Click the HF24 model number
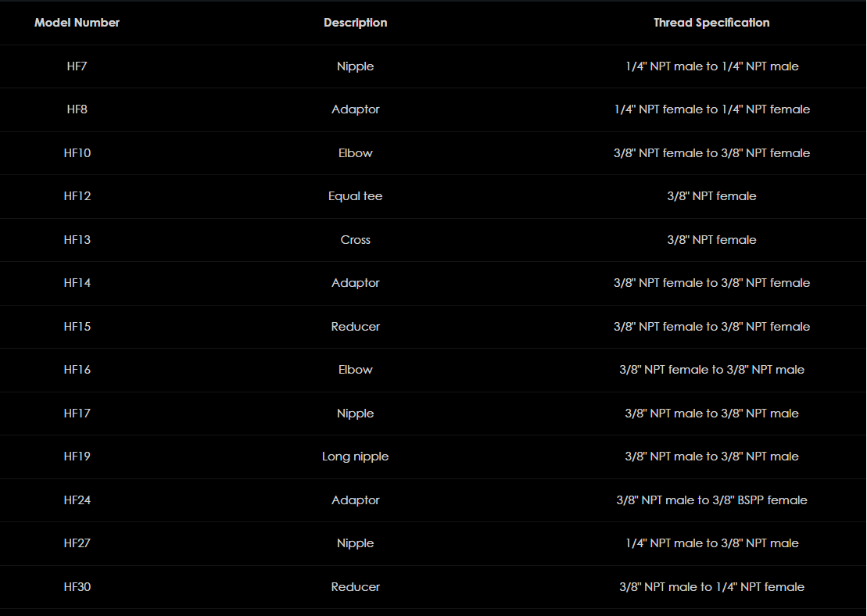 coord(77,500)
